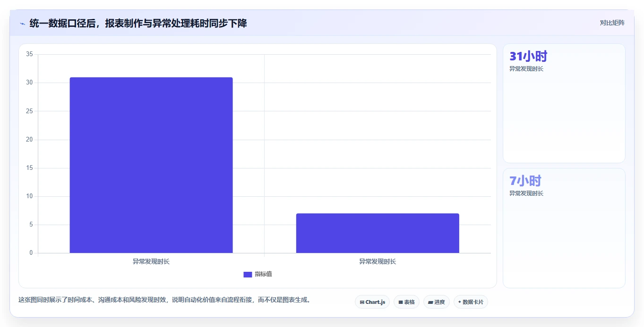Image resolution: width=644 pixels, height=327 pixels.
Task: Click the Chart.js tag chip
Action: click(372, 302)
